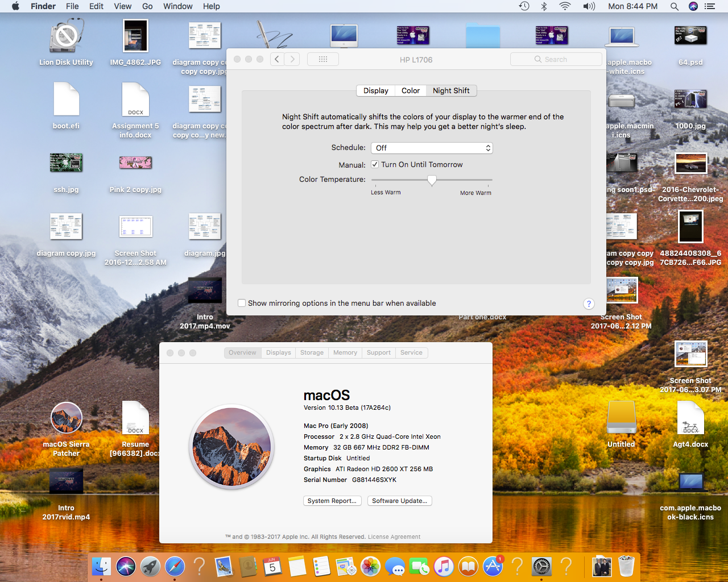Click the back arrow in preferences toolbar

[x=277, y=59]
